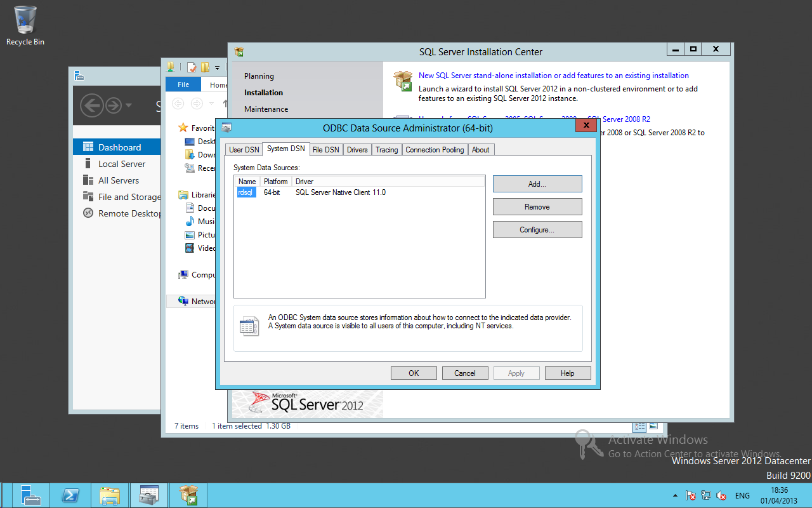
Task: Switch to Home tab in Explorer
Action: pos(219,84)
